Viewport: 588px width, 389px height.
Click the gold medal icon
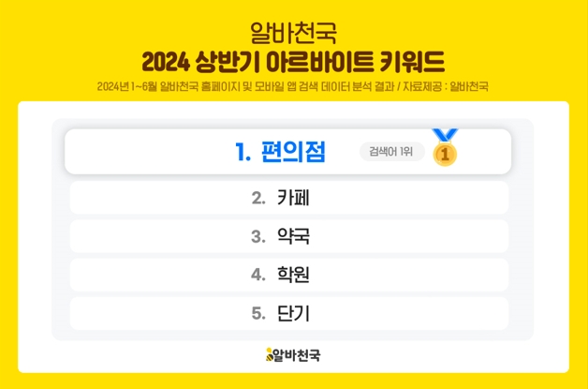tap(445, 155)
